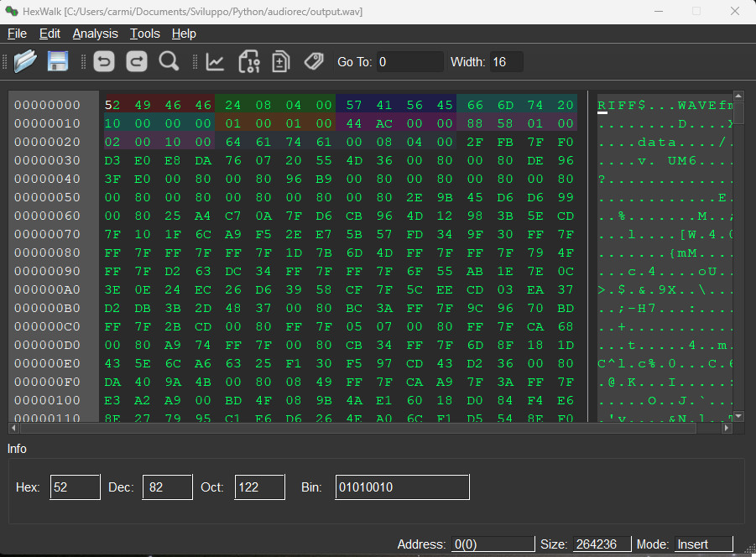This screenshot has width=756, height=557.
Task: Click the plus-minus file diff icon
Action: pos(280,62)
